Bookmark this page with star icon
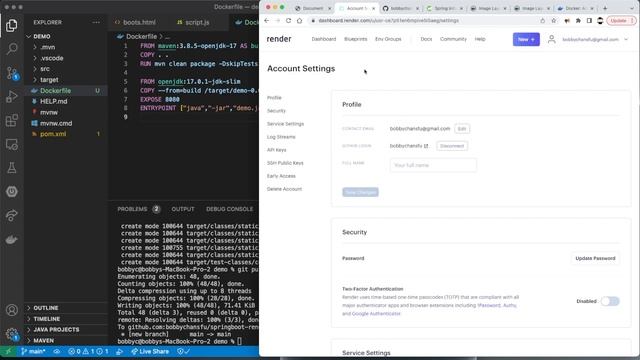640x360 pixels. point(554,20)
